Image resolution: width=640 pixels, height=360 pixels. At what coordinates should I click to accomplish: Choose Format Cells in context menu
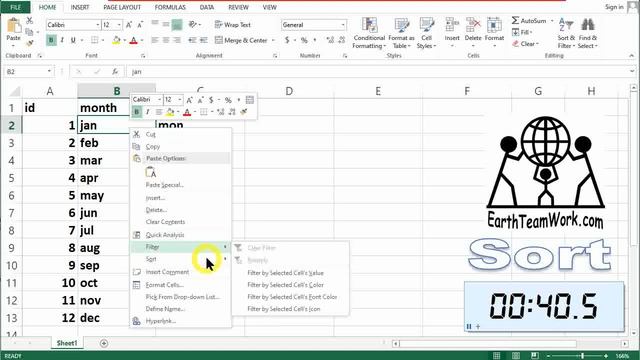pos(180,285)
